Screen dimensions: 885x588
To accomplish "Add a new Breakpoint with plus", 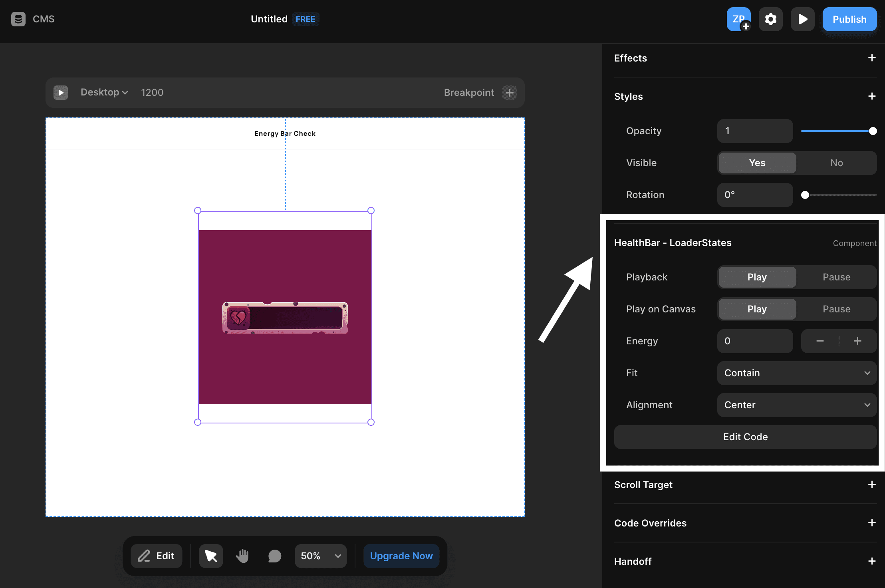I will point(509,92).
